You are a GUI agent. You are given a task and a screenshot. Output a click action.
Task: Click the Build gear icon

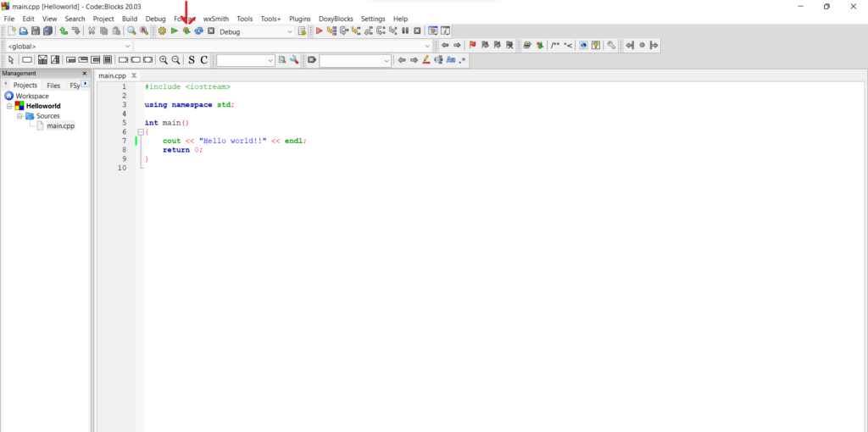click(x=162, y=31)
